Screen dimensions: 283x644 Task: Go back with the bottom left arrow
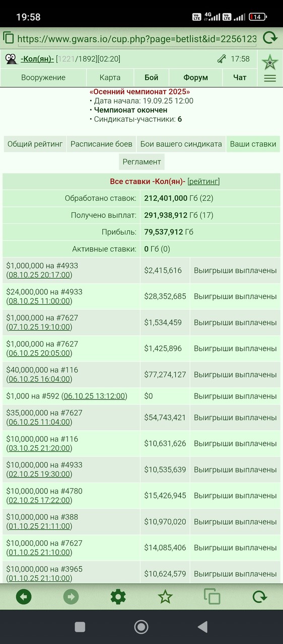[x=24, y=597]
